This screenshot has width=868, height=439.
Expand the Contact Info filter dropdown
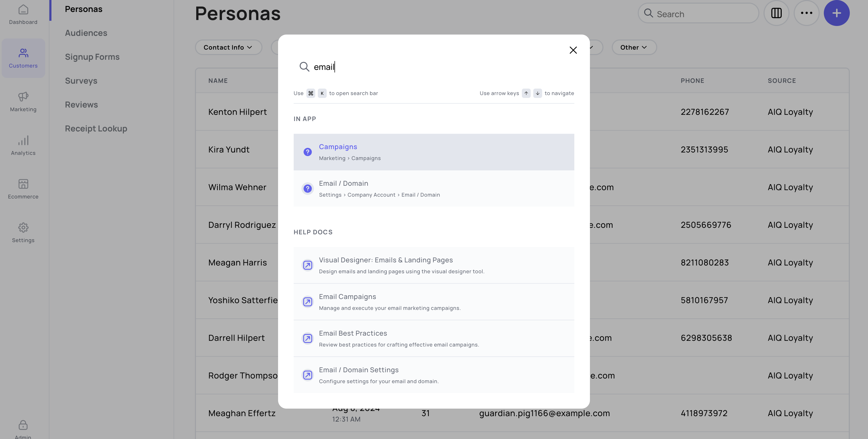(228, 48)
